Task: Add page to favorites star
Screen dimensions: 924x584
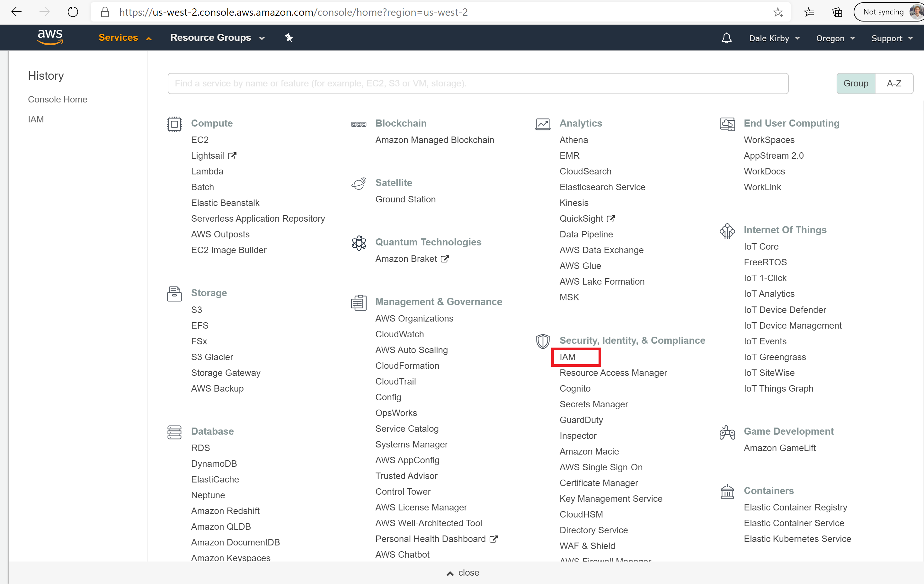Action: [x=778, y=12]
